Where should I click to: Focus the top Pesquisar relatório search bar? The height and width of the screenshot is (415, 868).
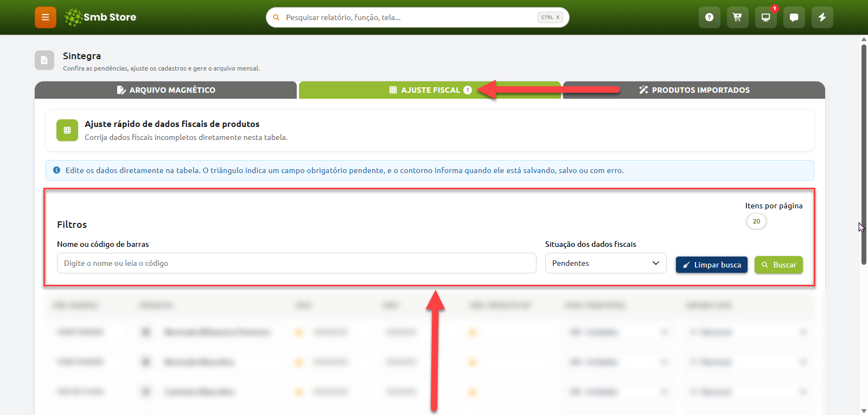[417, 17]
